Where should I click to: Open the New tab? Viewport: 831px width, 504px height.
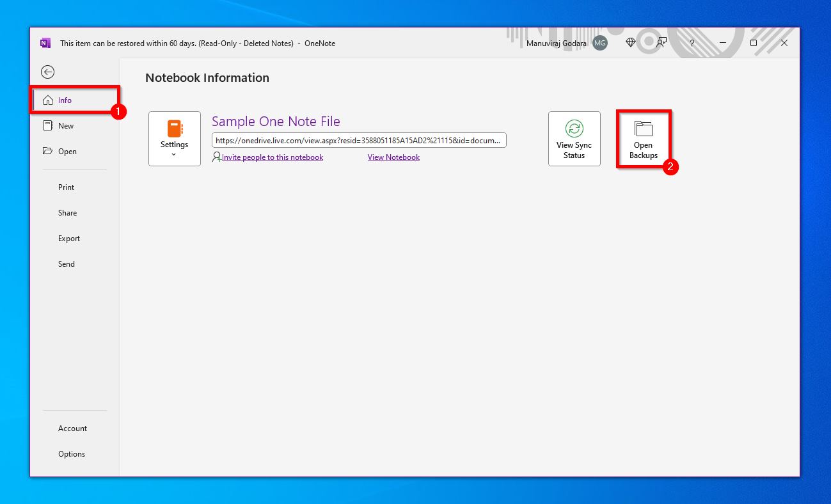point(74,126)
